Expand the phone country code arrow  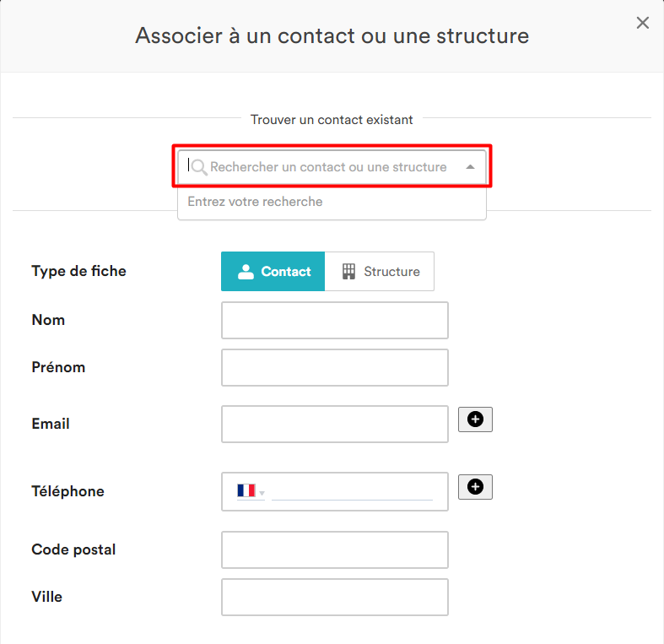pos(262,493)
